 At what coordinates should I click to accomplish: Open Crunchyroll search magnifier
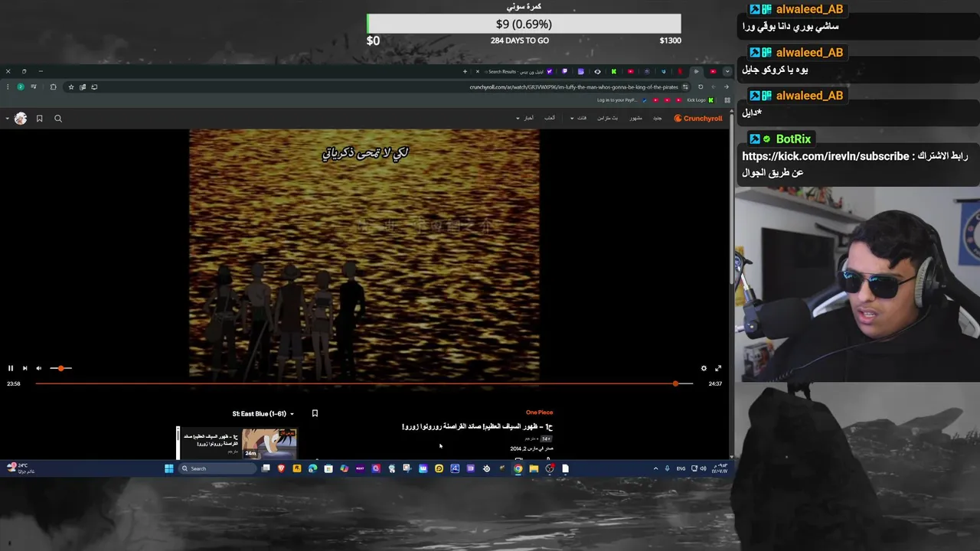[58, 119]
